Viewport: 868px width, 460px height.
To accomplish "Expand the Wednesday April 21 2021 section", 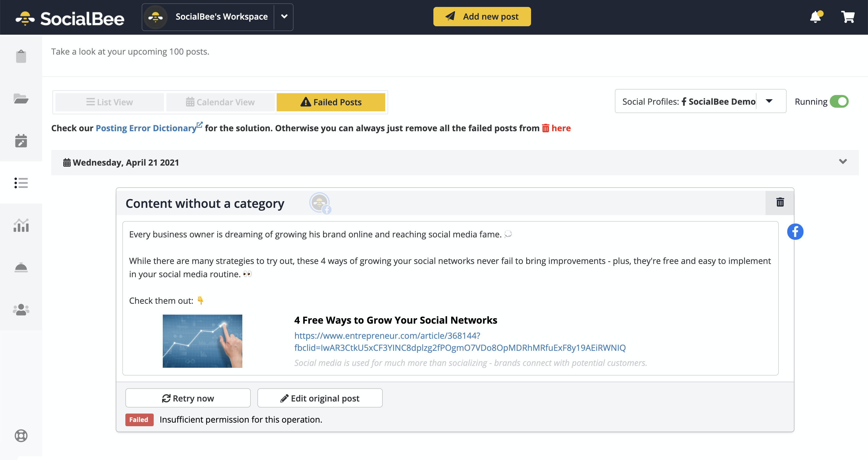I will (x=843, y=161).
